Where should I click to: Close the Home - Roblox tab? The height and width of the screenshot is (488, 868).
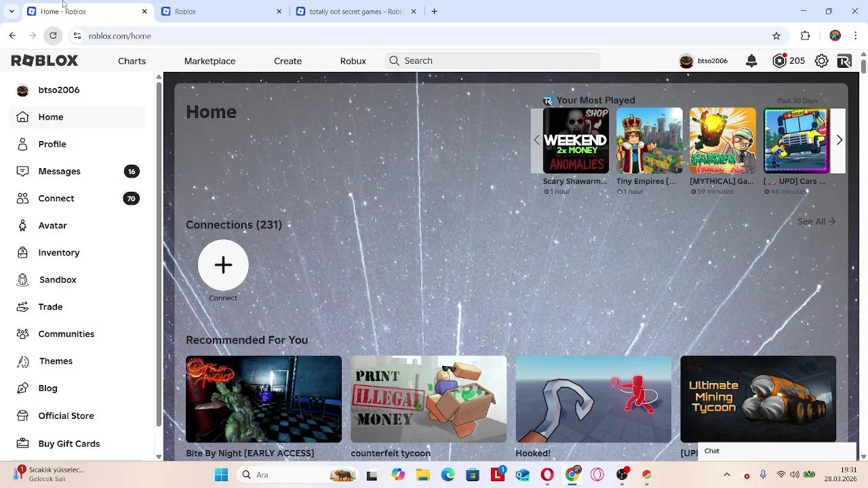[x=144, y=12]
